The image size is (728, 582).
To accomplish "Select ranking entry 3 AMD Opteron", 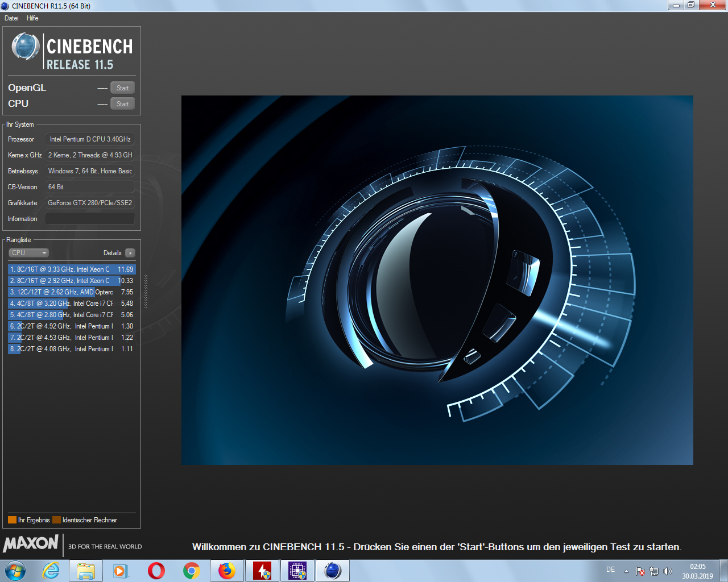I will 72,292.
